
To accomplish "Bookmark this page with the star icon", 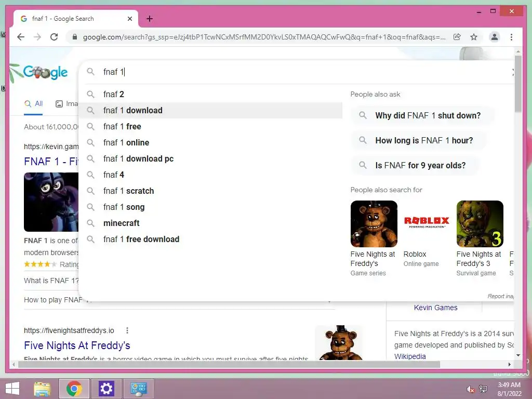I will pyautogui.click(x=474, y=37).
